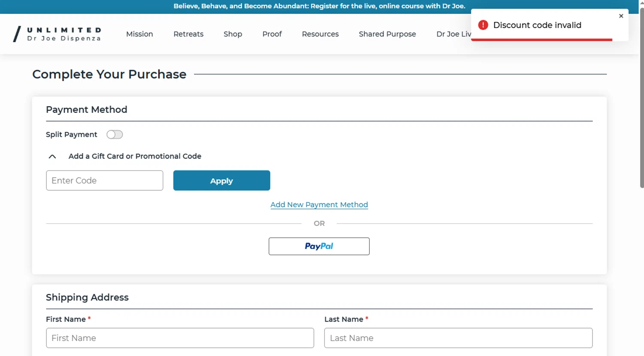Open the Dr Joe Live menu
Screen dimensions: 644x356
(453, 34)
